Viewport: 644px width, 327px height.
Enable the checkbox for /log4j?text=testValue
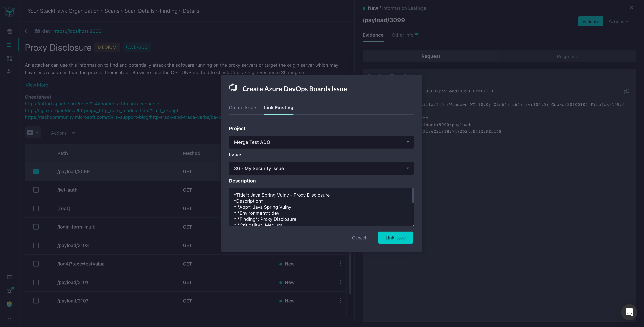(x=36, y=264)
